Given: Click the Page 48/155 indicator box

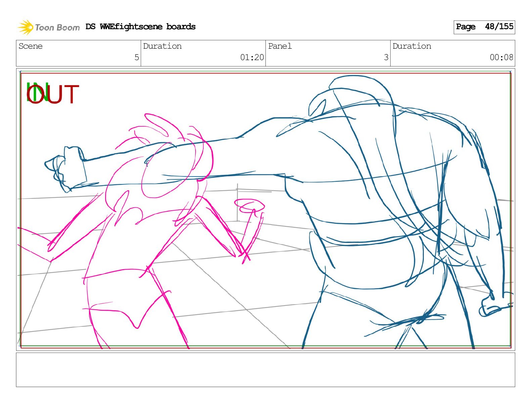Looking at the screenshot, I should coord(484,27).
